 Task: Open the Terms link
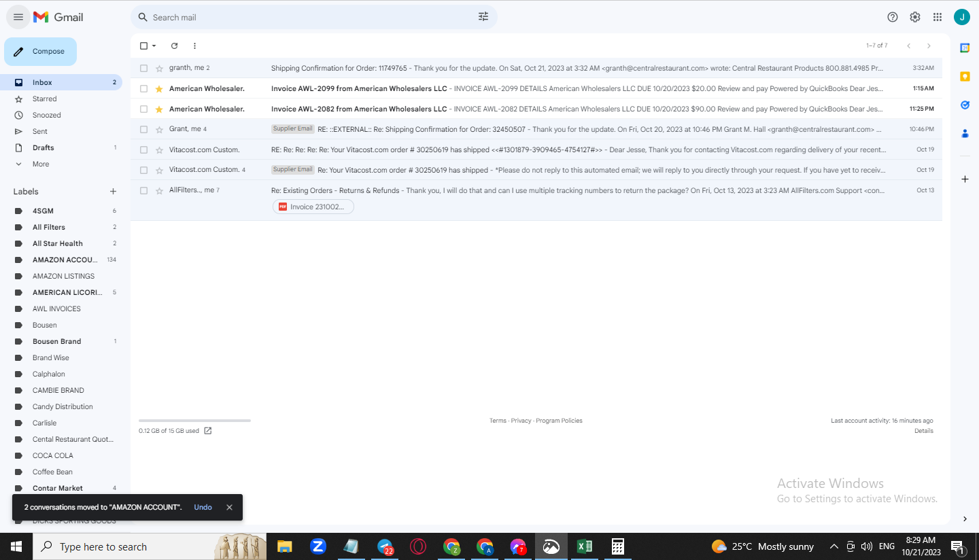coord(498,421)
